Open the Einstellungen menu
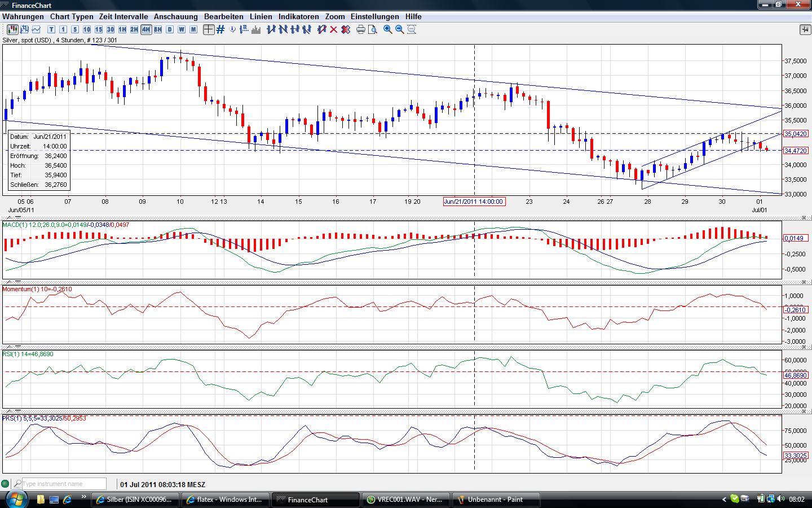This screenshot has height=508, width=812. click(374, 16)
